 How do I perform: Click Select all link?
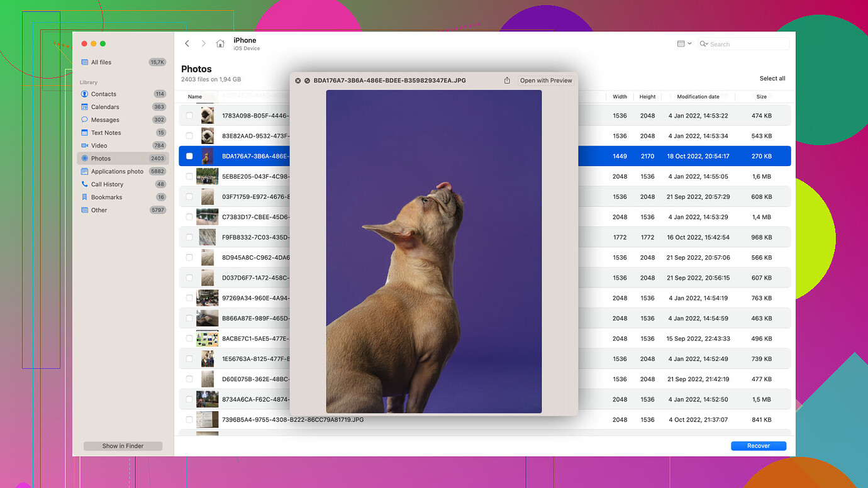772,79
